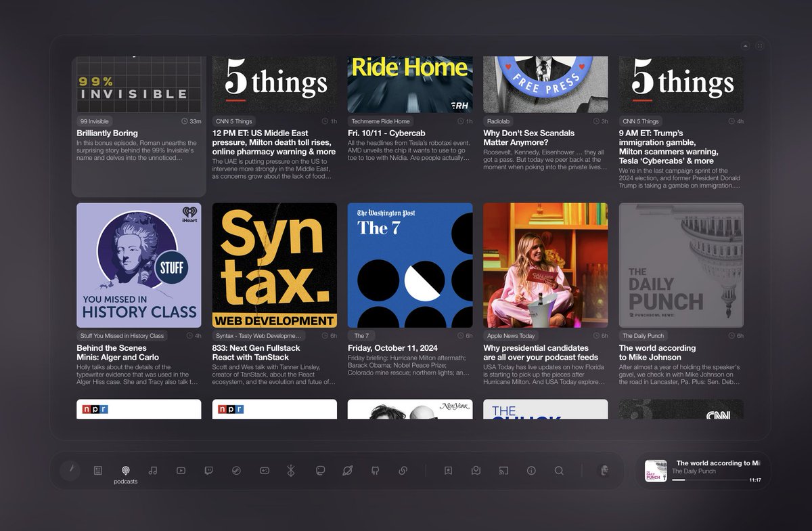
Task: Open the bookmark icon in dock
Action: [x=448, y=470]
